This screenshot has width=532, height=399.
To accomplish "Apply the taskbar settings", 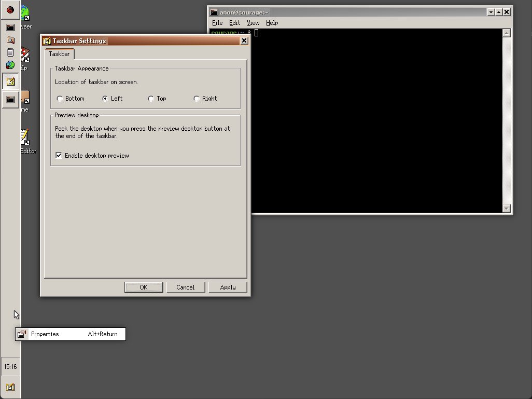I will click(x=227, y=287).
